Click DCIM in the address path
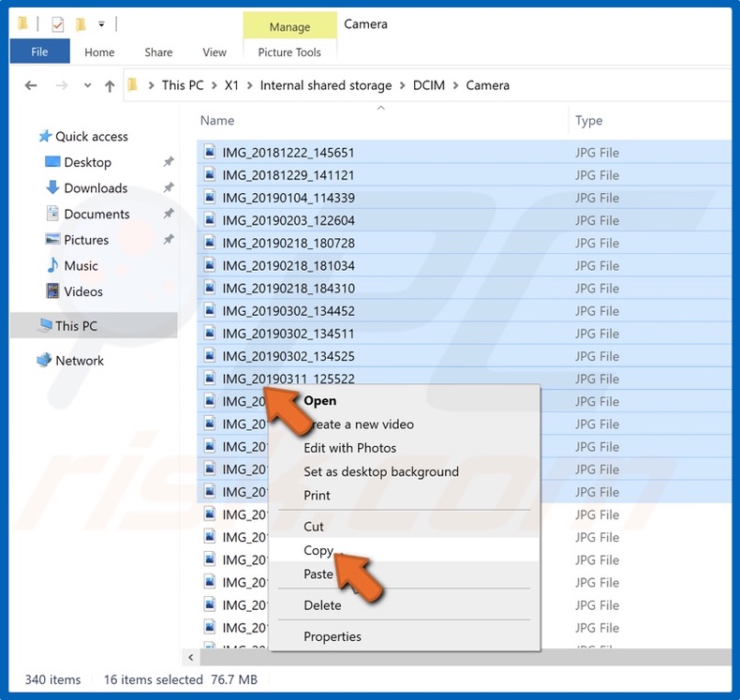This screenshot has width=740, height=700. tap(428, 85)
